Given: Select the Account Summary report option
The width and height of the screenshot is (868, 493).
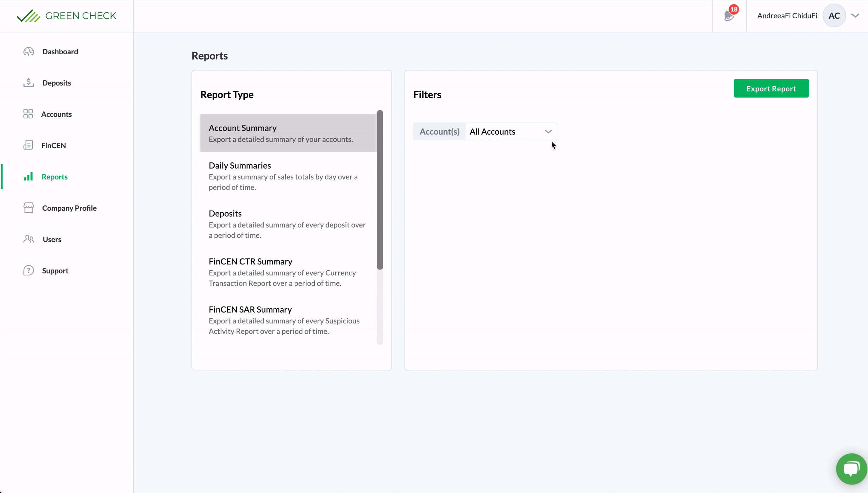Looking at the screenshot, I should click(288, 133).
